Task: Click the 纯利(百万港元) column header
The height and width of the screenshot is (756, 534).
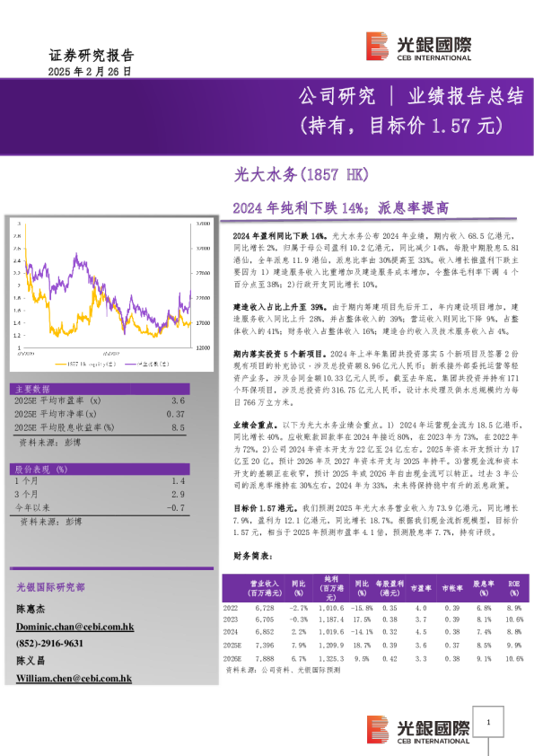Action: pyautogui.click(x=331, y=588)
